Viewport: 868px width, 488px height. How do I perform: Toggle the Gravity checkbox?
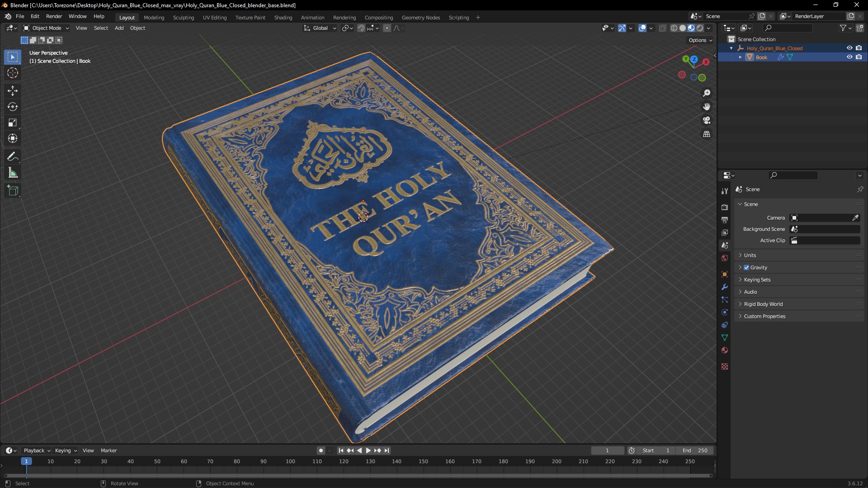click(x=746, y=267)
